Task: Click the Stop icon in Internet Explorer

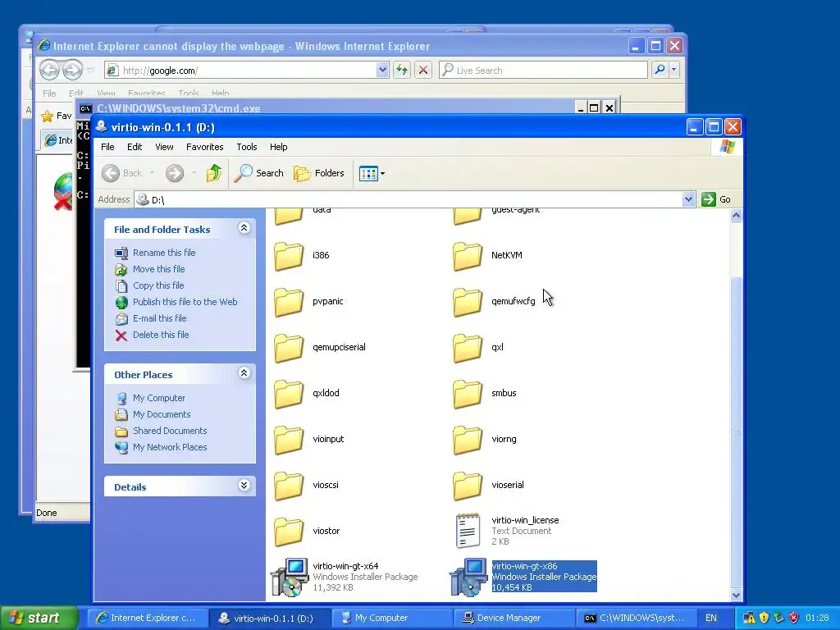Action: click(x=423, y=70)
